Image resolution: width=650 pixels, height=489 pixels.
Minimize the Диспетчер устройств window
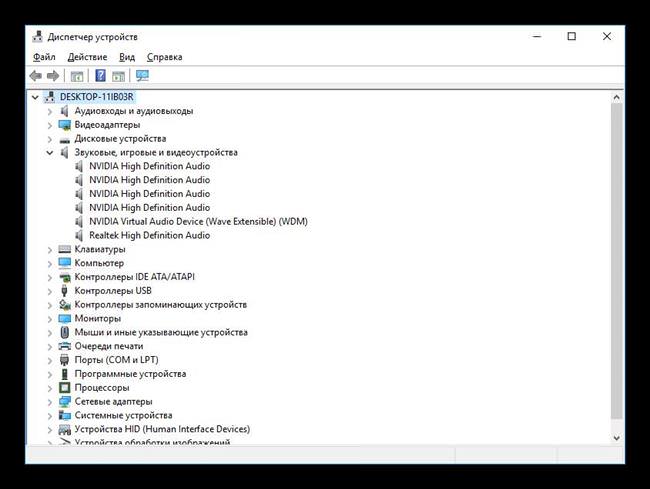537,36
